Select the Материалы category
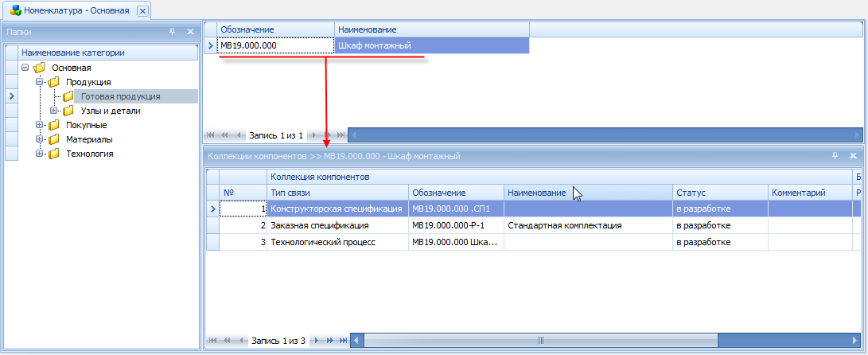 90,139
